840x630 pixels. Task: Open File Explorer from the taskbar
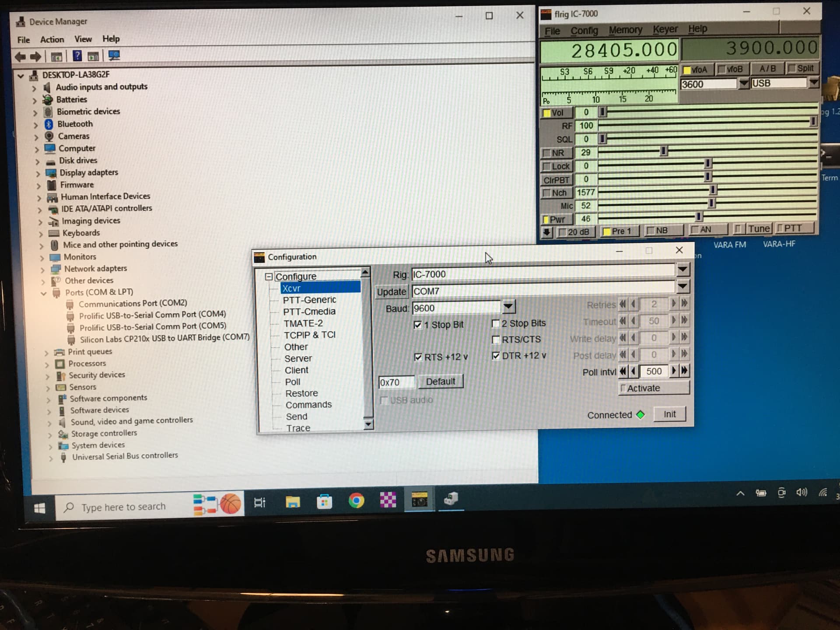[293, 501]
